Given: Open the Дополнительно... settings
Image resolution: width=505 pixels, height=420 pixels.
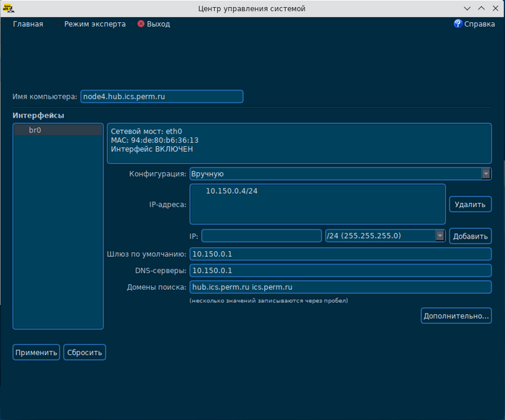Looking at the screenshot, I should click(x=456, y=316).
